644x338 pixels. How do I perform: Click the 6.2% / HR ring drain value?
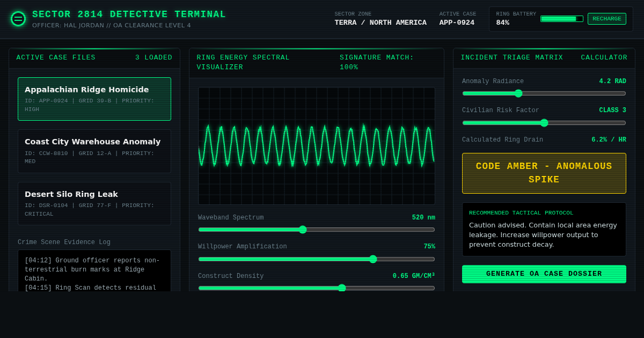[x=609, y=140]
